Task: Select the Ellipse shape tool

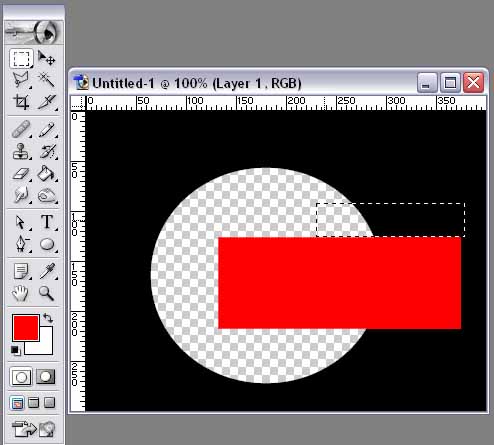Action: pos(47,244)
